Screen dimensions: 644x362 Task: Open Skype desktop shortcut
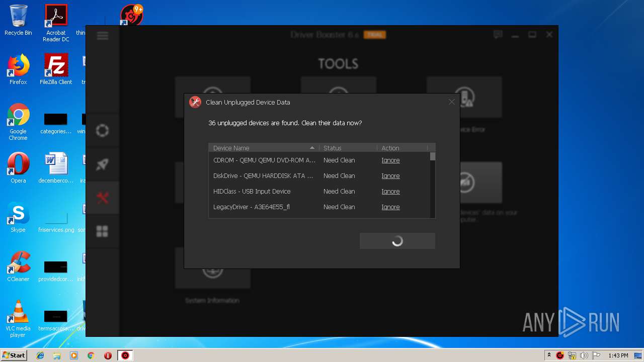point(18,217)
